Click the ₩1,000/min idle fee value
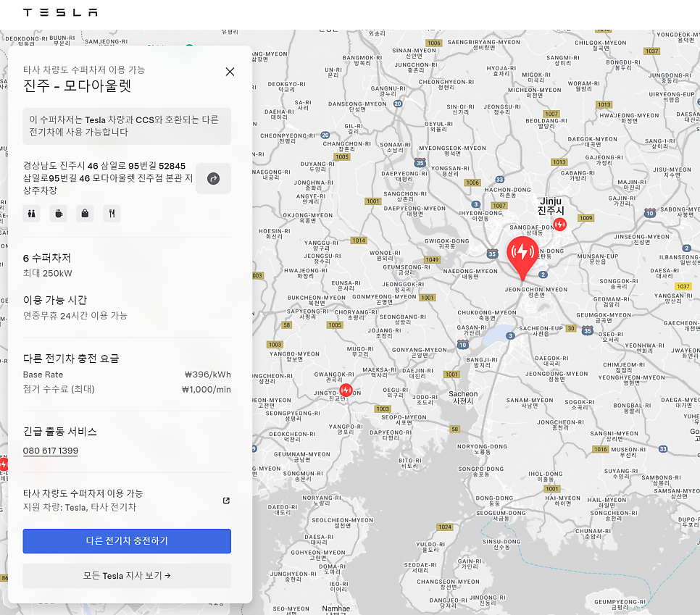Image resolution: width=700 pixels, height=615 pixels. click(x=207, y=389)
